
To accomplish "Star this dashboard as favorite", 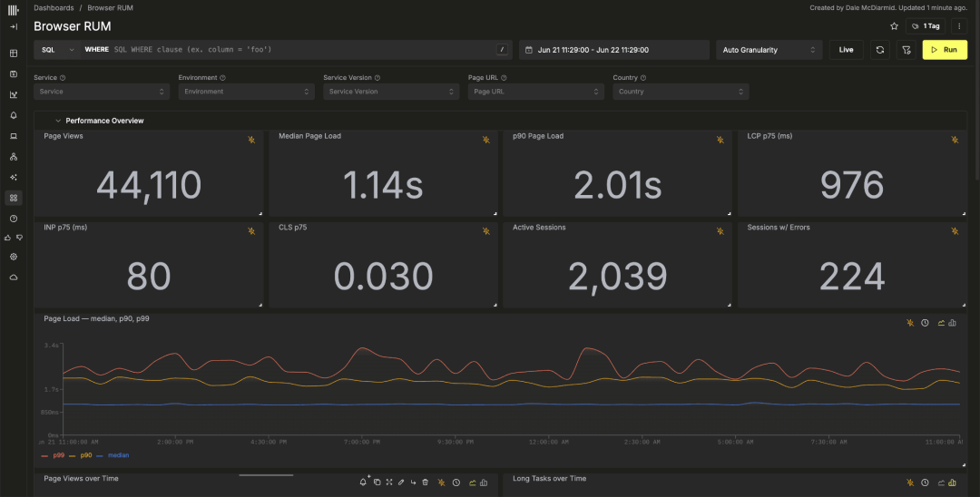I will pyautogui.click(x=894, y=26).
